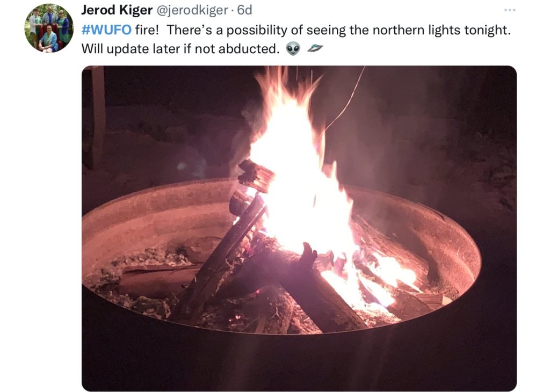550x392 pixels.
Task: Click the alien face emoji
Action: (293, 48)
